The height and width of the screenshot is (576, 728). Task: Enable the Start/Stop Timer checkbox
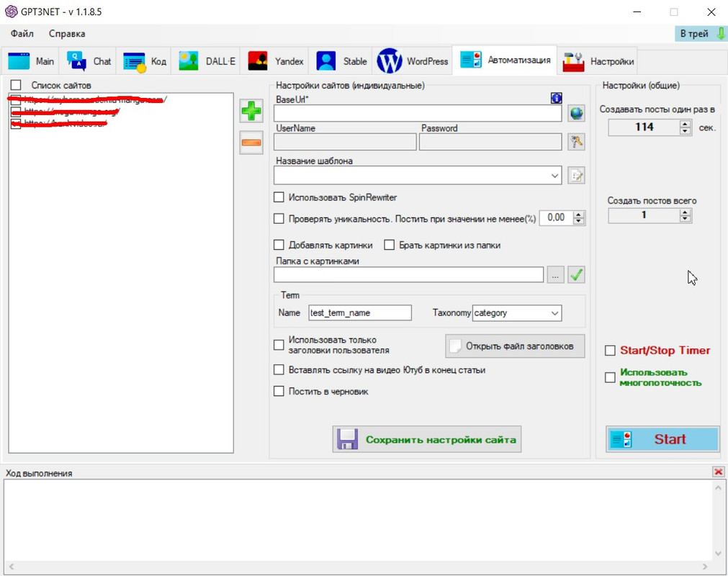point(610,351)
